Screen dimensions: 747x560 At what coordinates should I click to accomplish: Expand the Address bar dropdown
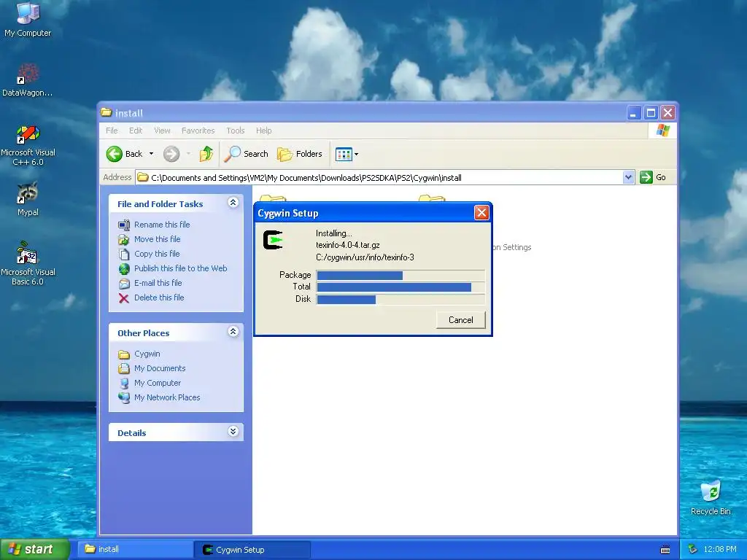pyautogui.click(x=628, y=177)
